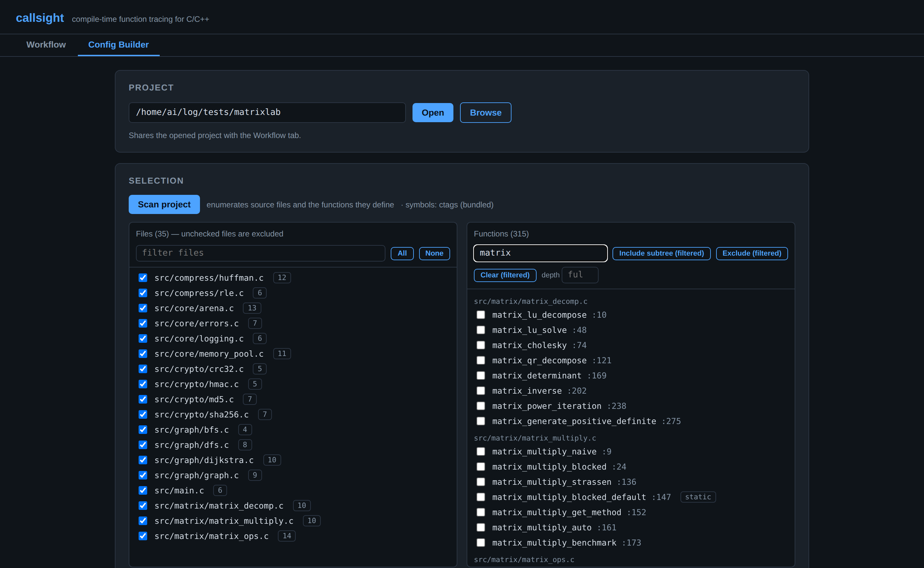Uncheck src/crypto/crc32.c file
Viewport: 924px width, 568px height.
[143, 369]
